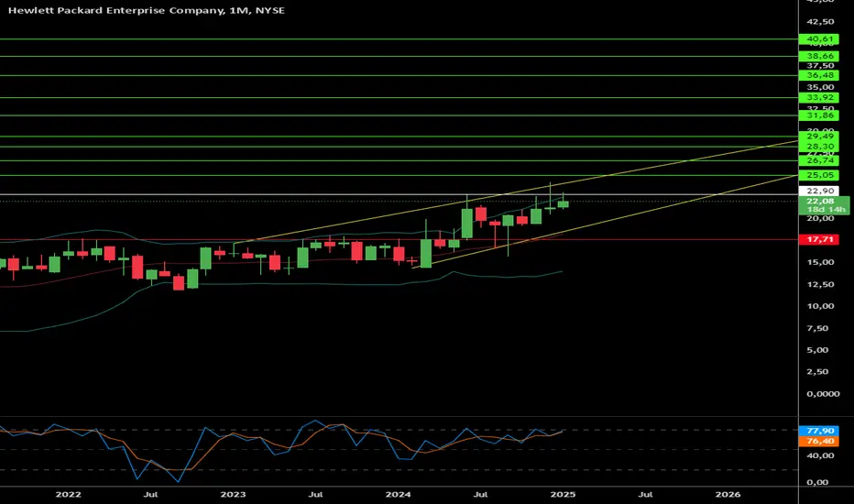The width and height of the screenshot is (854, 504).
Task: Click the 35,00 value on the price axis
Action: coord(820,87)
